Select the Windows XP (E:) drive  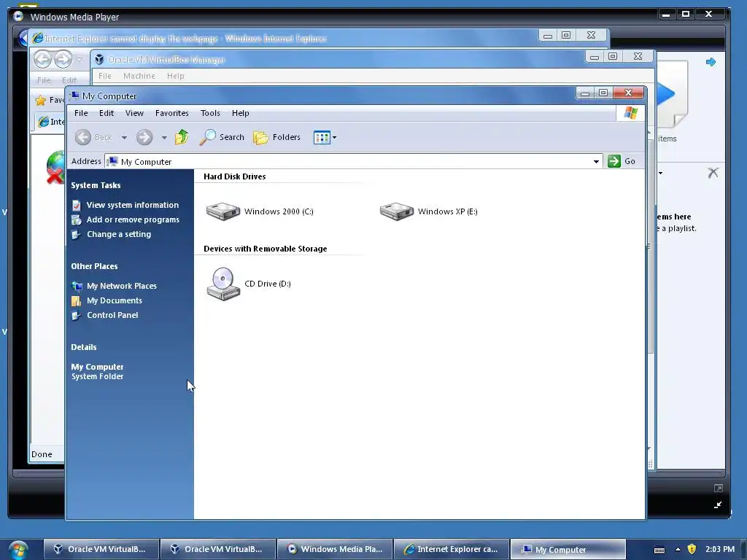(x=429, y=211)
